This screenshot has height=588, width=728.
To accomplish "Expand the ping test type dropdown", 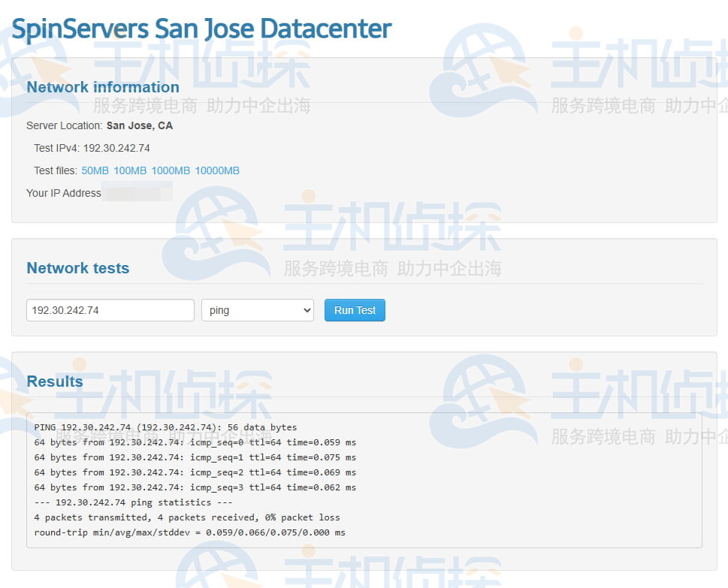I will pyautogui.click(x=257, y=310).
